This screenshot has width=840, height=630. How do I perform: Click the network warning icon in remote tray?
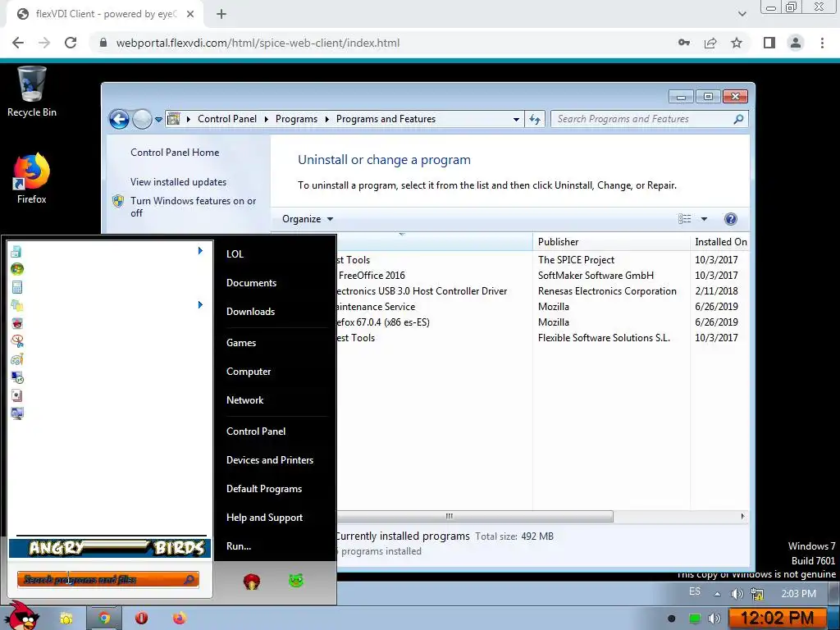click(x=757, y=594)
